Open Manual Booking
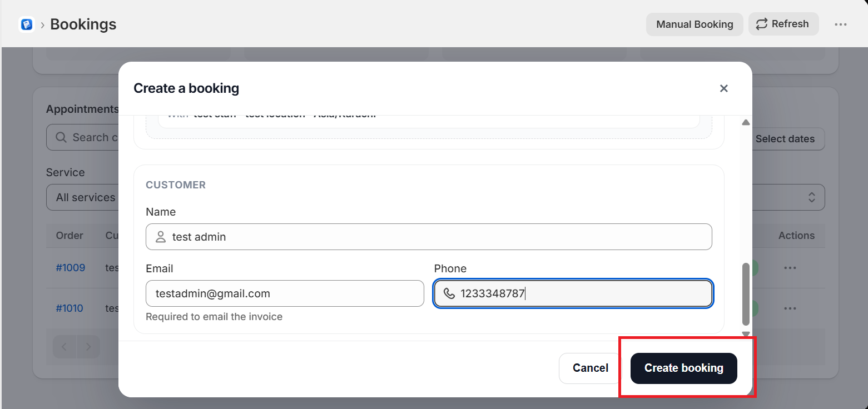868x409 pixels. pyautogui.click(x=695, y=24)
